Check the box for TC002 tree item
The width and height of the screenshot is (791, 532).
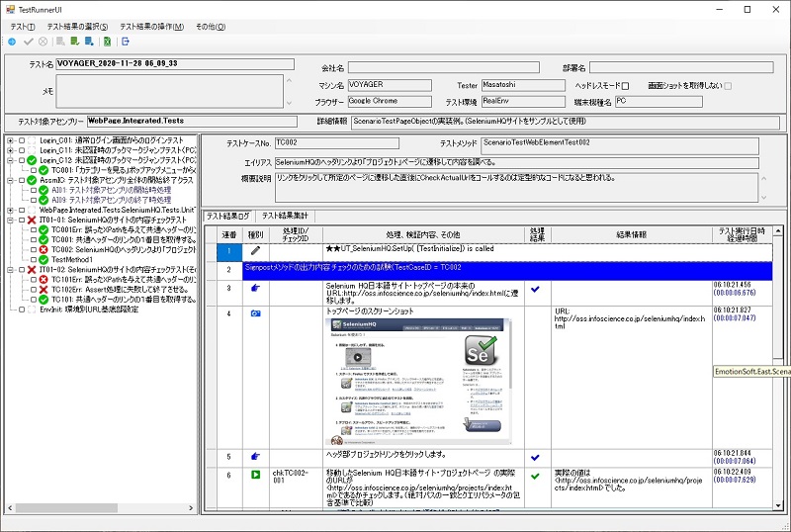tap(34, 250)
